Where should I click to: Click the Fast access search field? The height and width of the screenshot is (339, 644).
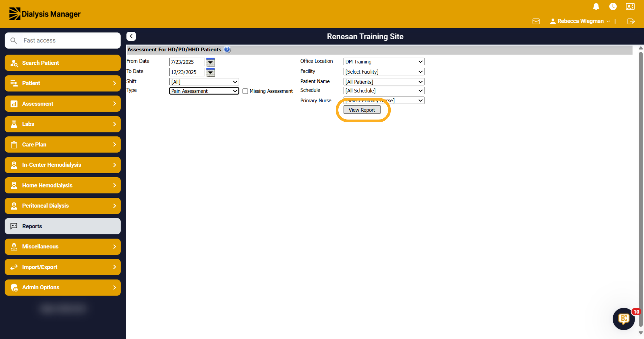pos(63,41)
